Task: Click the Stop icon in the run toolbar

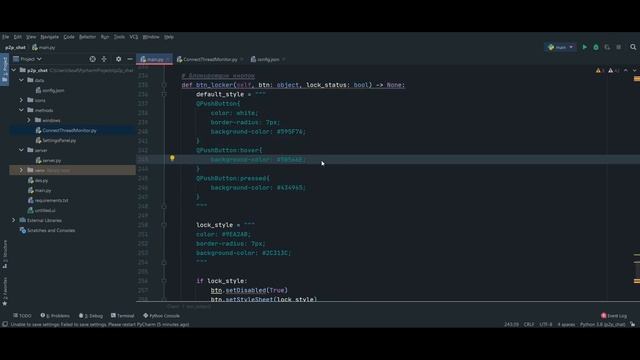Action: tap(619, 47)
